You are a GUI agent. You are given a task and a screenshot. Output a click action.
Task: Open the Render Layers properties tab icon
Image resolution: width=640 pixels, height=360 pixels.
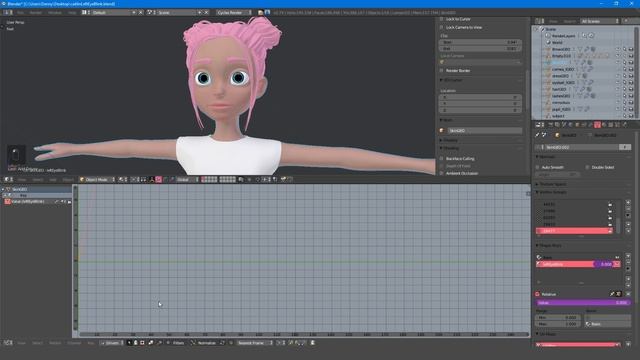[x=557, y=124]
